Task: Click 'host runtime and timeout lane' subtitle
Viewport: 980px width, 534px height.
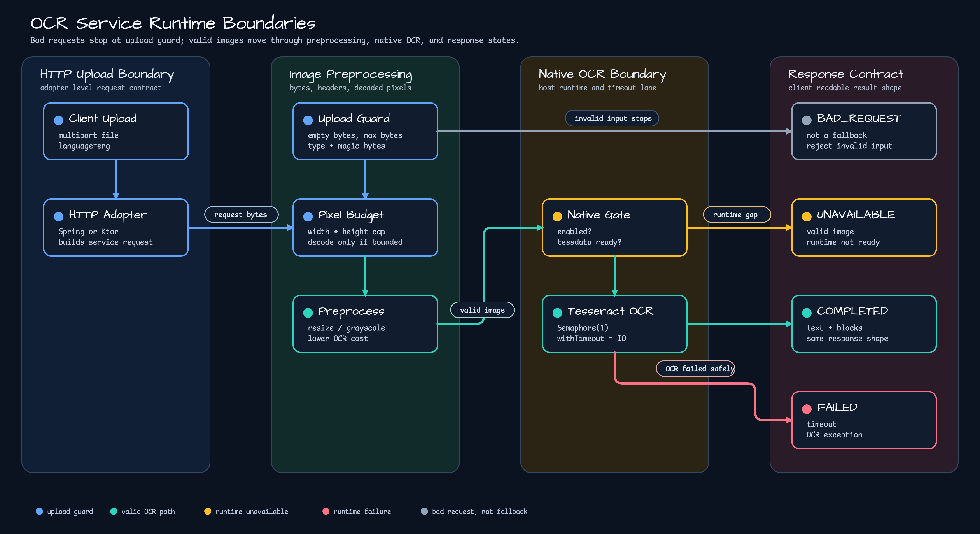Action: pyautogui.click(x=597, y=88)
